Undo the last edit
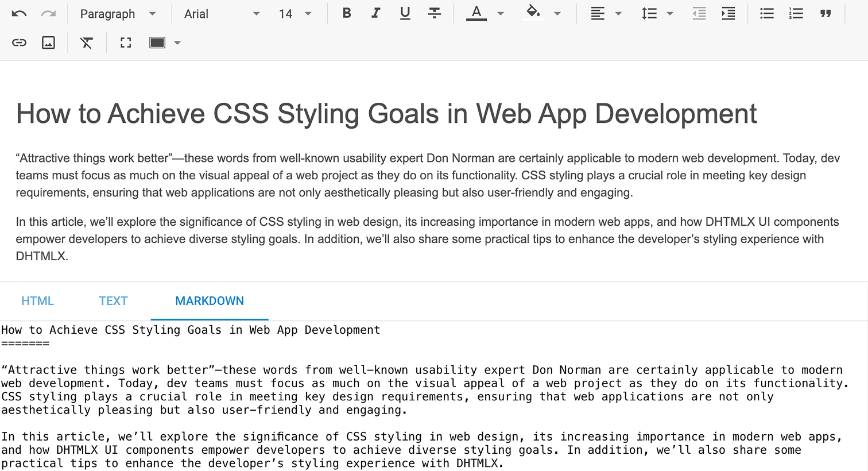868x471 pixels. click(19, 14)
